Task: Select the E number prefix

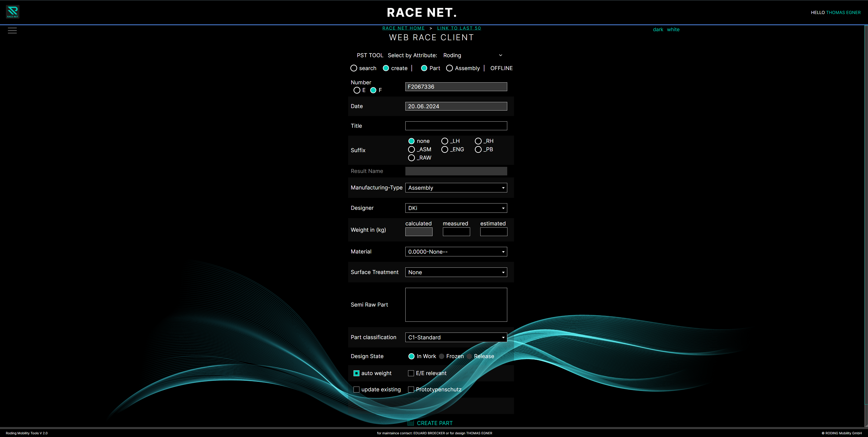Action: tap(357, 90)
